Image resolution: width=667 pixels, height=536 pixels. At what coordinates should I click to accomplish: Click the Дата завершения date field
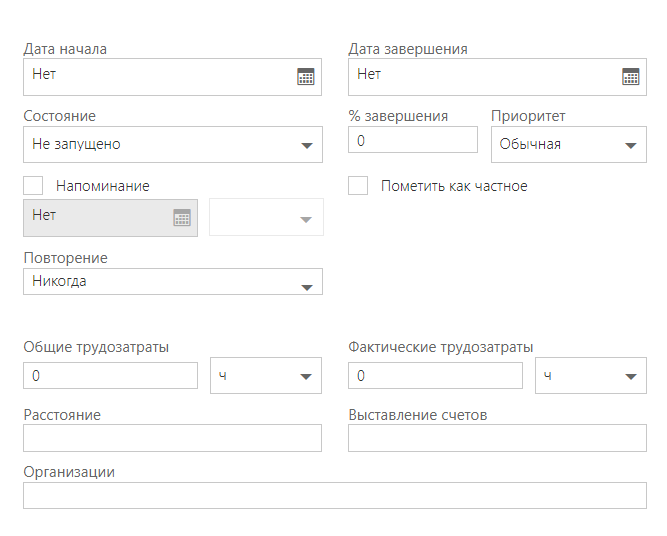pyautogui.click(x=497, y=77)
